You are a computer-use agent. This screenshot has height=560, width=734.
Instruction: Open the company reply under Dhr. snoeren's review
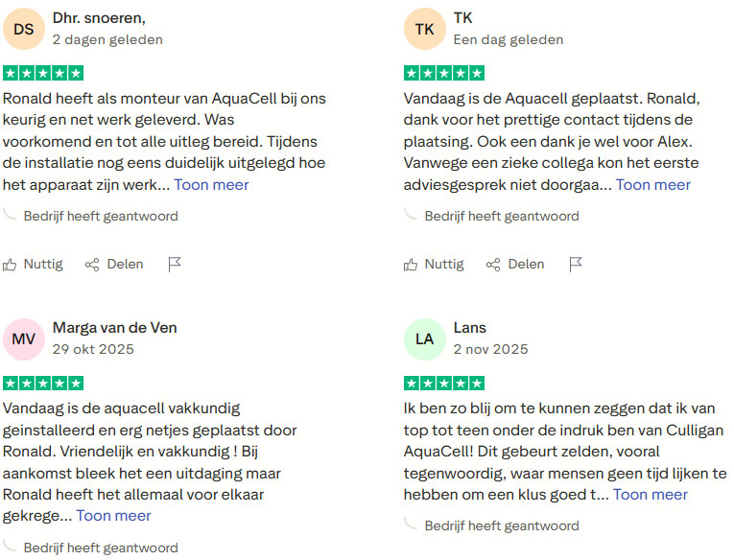[x=100, y=216]
